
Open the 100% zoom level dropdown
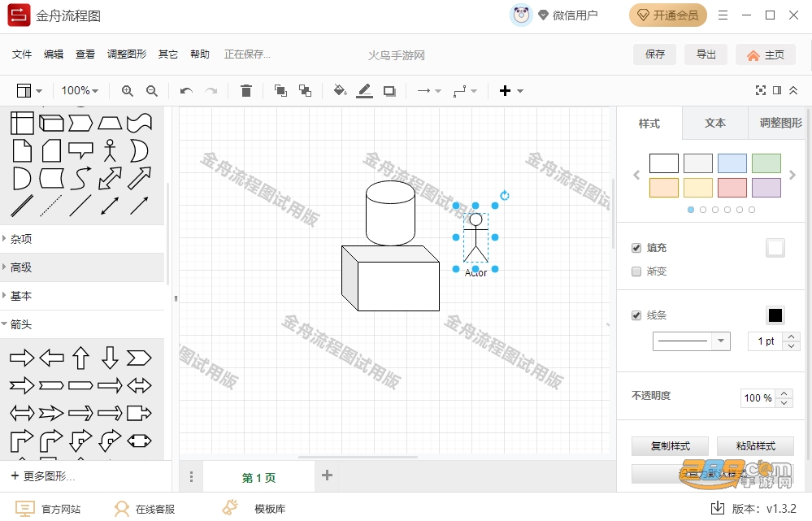pos(80,91)
